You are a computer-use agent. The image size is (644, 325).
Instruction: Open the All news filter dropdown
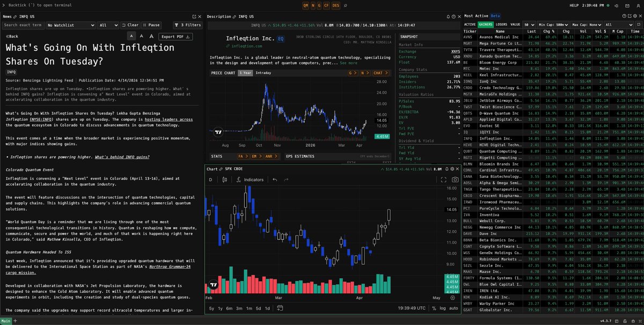click(108, 25)
